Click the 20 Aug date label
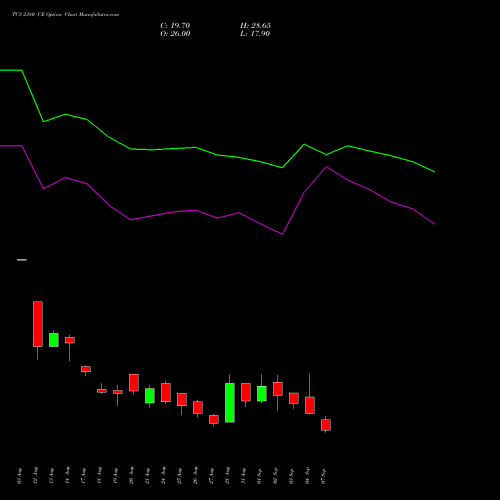 pyautogui.click(x=131, y=476)
